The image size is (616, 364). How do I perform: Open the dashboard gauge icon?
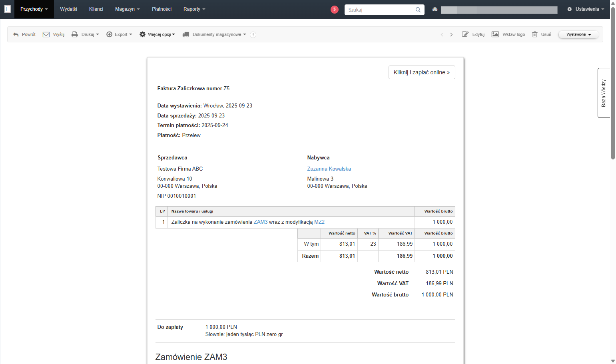tap(435, 9)
